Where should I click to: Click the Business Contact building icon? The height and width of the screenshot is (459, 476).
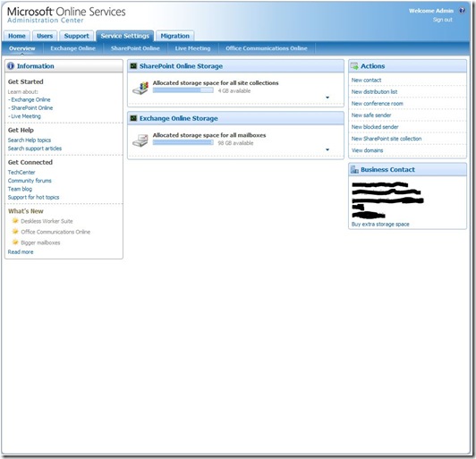point(354,169)
